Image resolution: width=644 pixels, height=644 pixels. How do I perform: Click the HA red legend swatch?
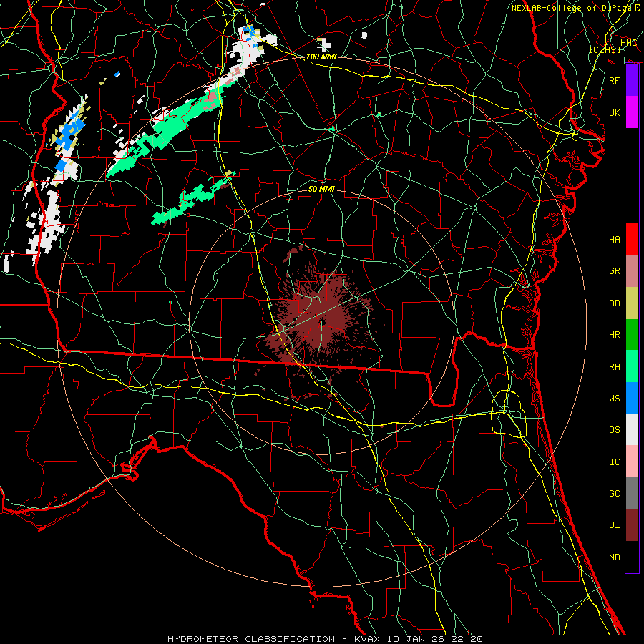pyautogui.click(x=632, y=239)
